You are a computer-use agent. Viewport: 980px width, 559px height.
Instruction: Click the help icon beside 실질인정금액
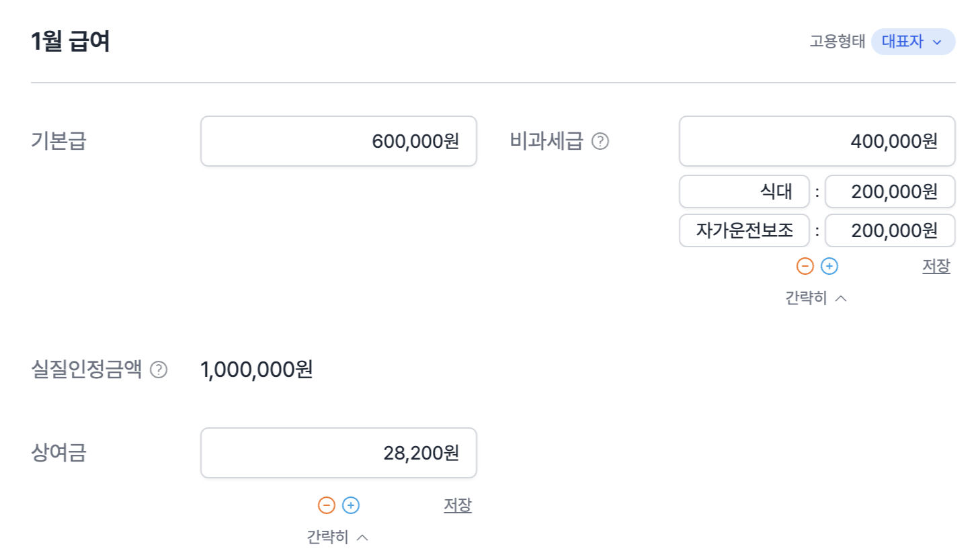point(159,370)
